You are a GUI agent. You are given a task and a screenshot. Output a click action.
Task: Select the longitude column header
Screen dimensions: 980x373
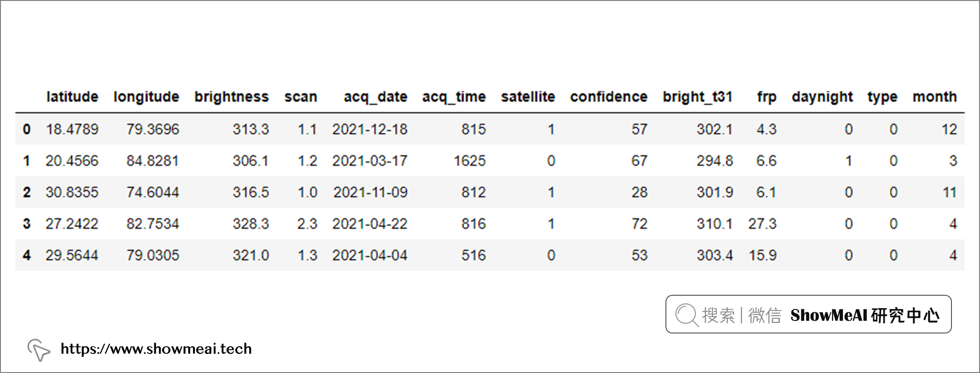tap(146, 97)
